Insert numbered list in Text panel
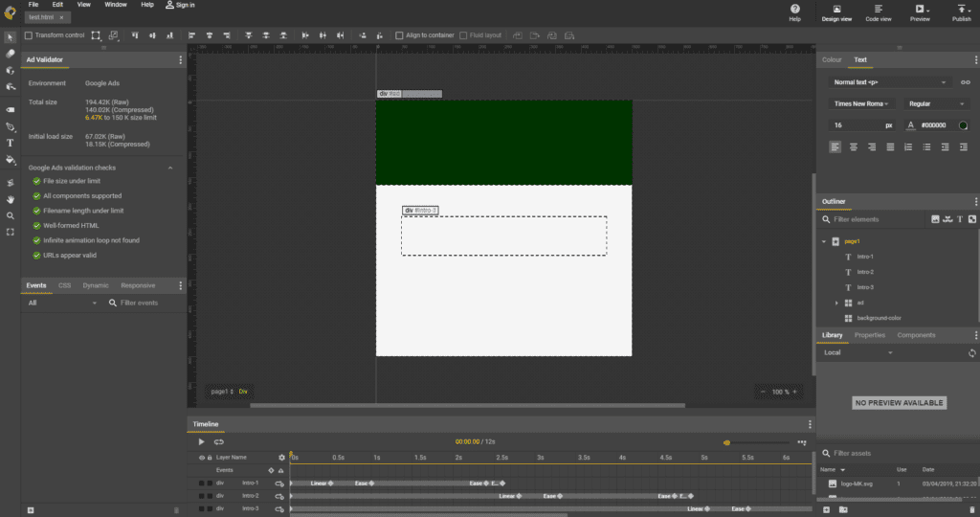Viewport: 980px width, 517px height. [x=908, y=146]
